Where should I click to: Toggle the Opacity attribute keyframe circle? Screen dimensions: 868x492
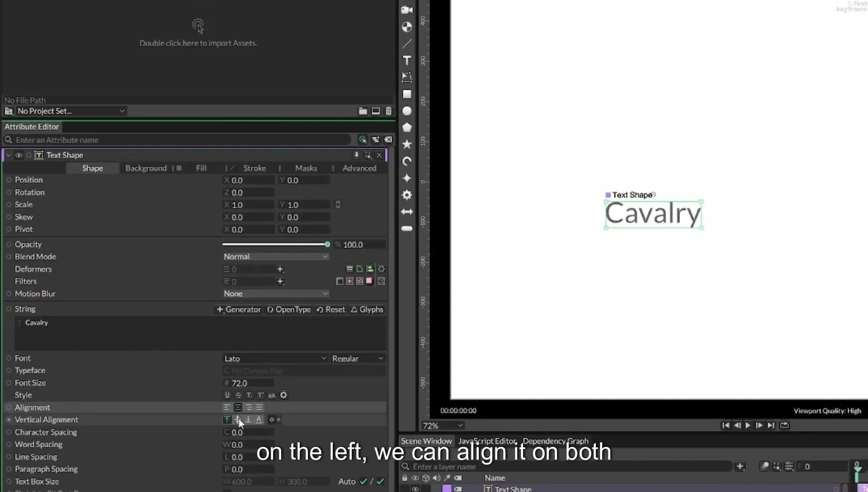[x=9, y=244]
